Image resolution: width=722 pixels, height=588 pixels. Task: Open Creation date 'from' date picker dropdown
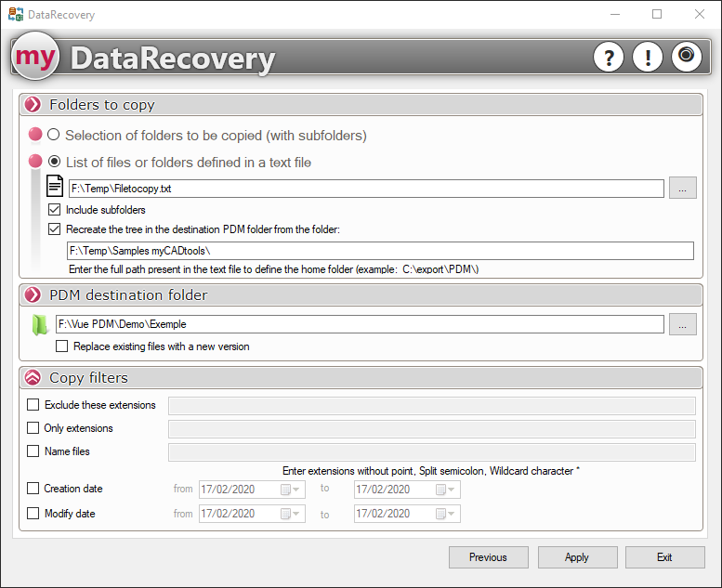(296, 490)
